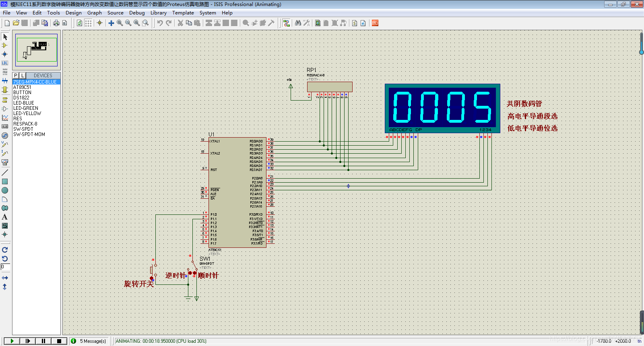644x346 pixels.
Task: Open the Template menu
Action: click(x=183, y=13)
